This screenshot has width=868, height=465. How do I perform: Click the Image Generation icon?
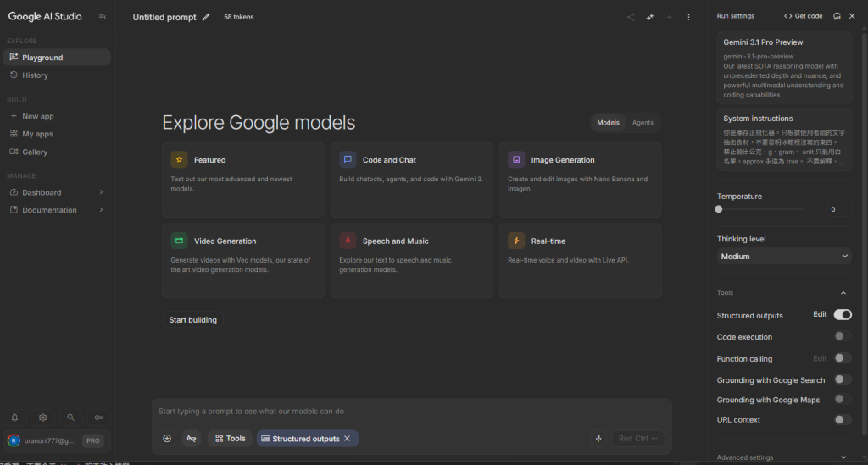pyautogui.click(x=516, y=160)
